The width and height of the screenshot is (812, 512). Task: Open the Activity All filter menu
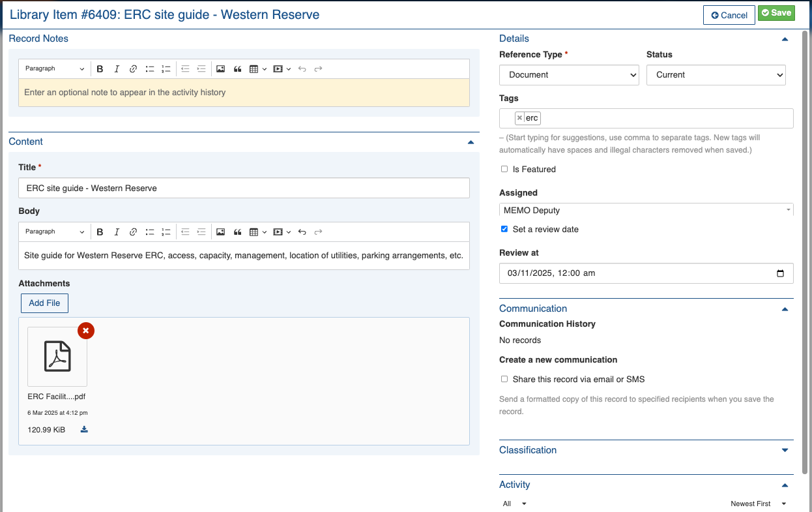[514, 504]
